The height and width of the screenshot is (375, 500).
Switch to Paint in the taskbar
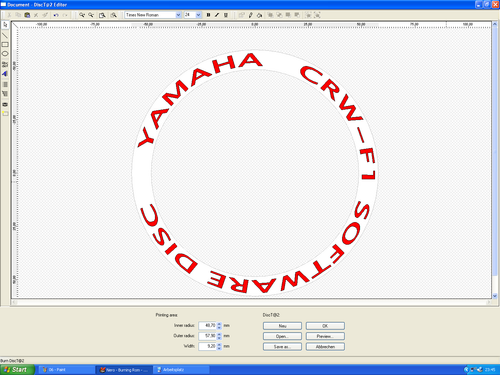click(x=67, y=370)
